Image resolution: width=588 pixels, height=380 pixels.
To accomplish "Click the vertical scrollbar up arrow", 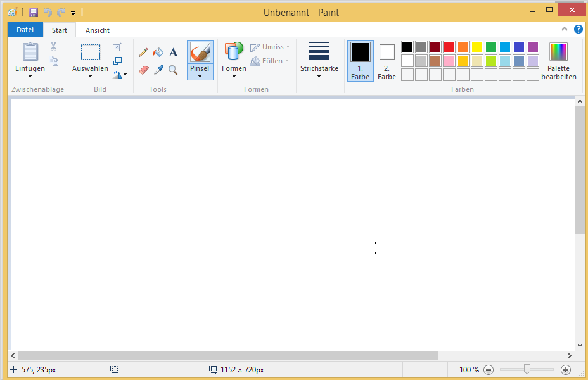I will coord(580,101).
